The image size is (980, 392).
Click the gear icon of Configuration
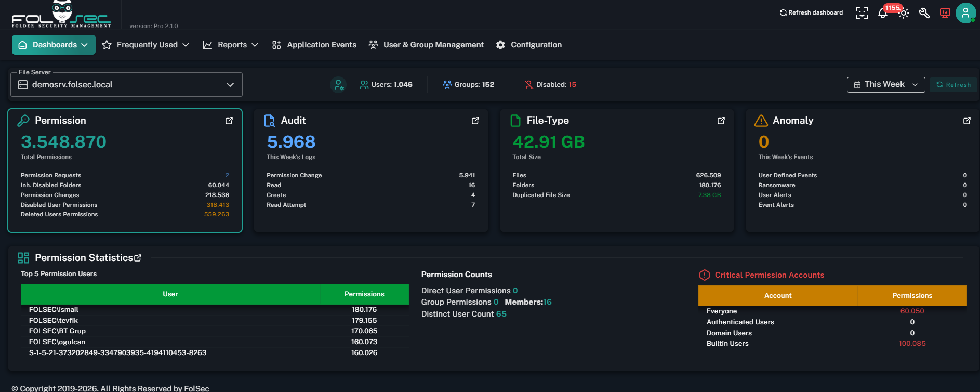pyautogui.click(x=500, y=45)
